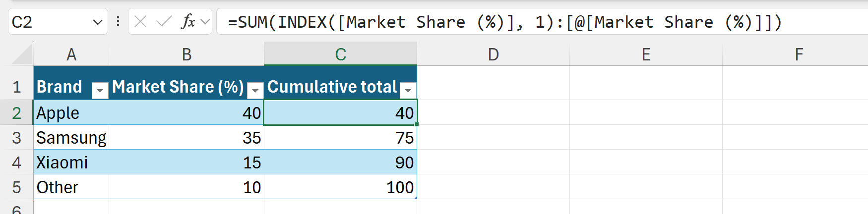
Task: Open the Brand column filter dropdown
Action: click(x=100, y=90)
